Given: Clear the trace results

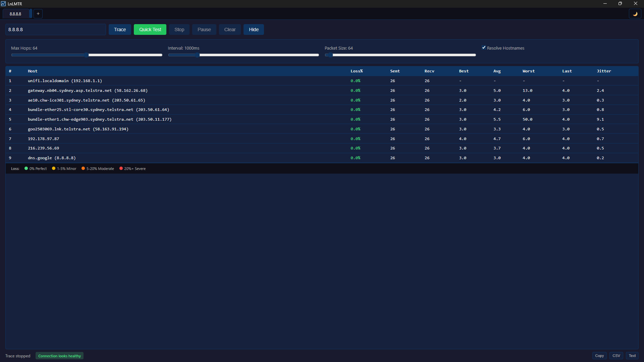Looking at the screenshot, I should click(229, 29).
